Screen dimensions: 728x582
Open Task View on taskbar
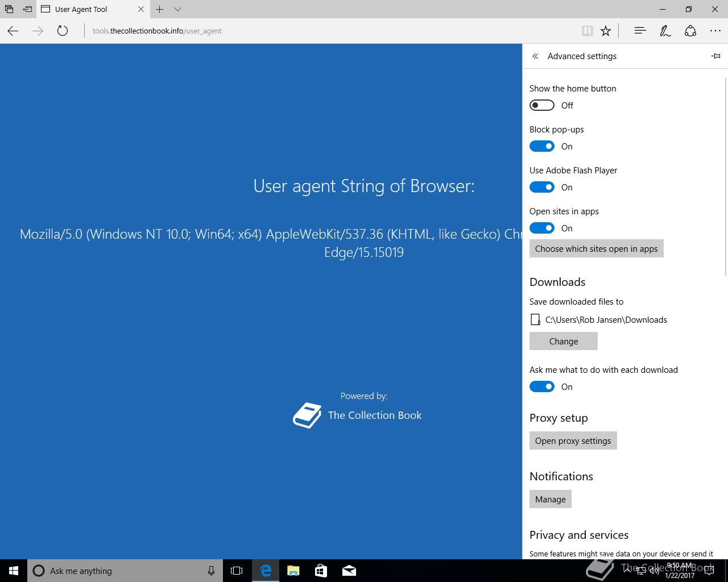click(x=237, y=571)
